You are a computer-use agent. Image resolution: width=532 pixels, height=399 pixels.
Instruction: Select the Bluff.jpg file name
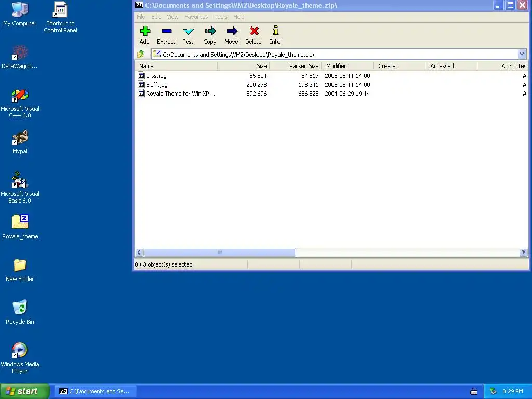[x=157, y=85]
